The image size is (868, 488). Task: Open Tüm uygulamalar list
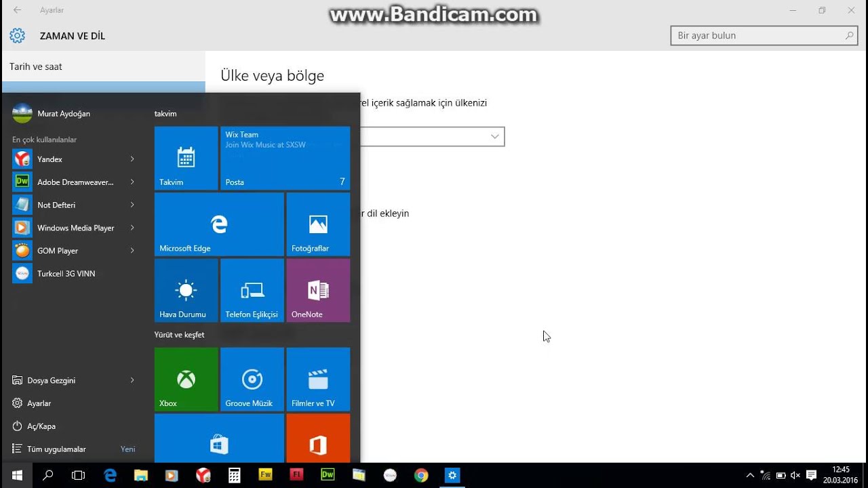[74, 449]
